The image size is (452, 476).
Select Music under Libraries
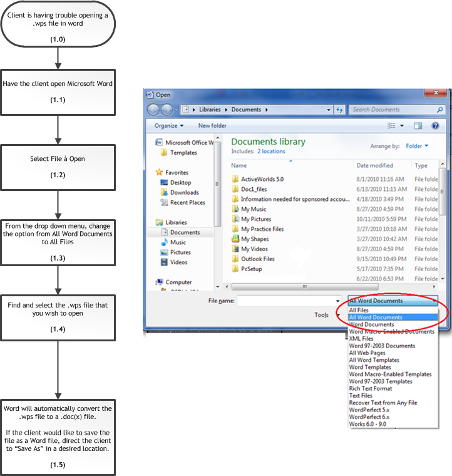(178, 242)
